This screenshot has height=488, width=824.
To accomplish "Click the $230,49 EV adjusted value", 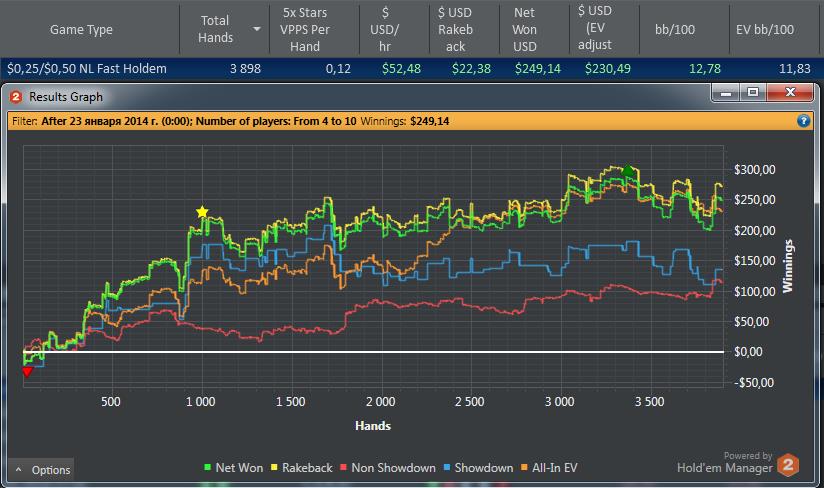I will 607,69.
